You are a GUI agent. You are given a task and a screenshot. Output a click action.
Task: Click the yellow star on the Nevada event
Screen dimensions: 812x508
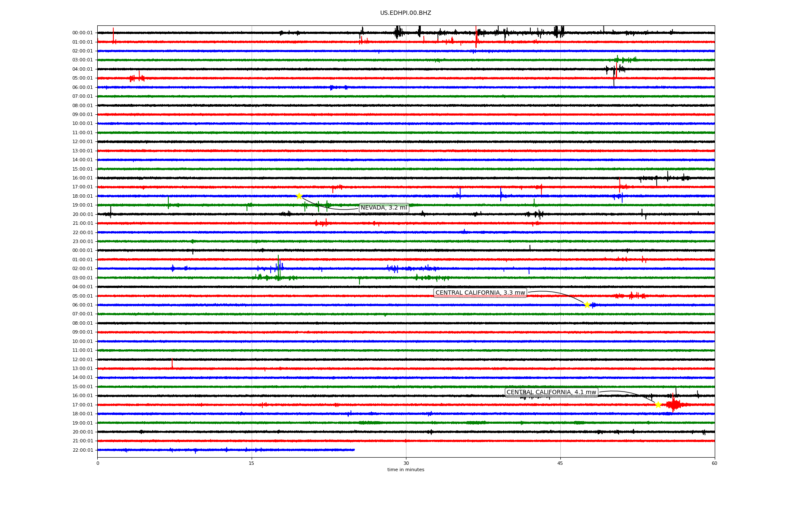(x=299, y=196)
